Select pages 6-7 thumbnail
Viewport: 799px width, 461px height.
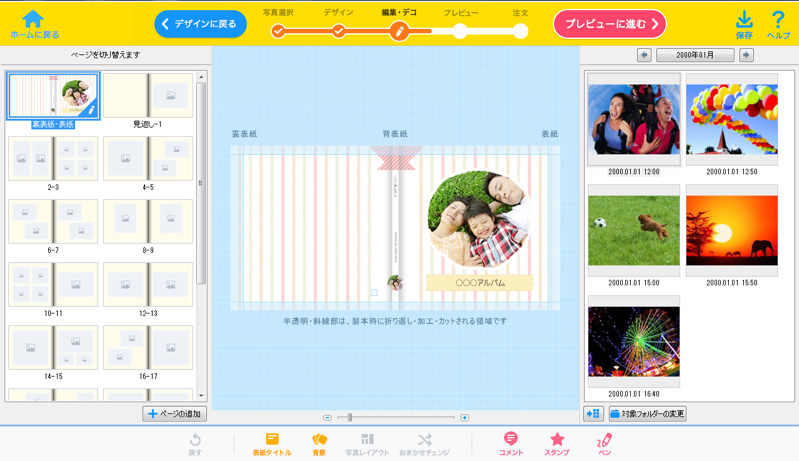[x=53, y=222]
